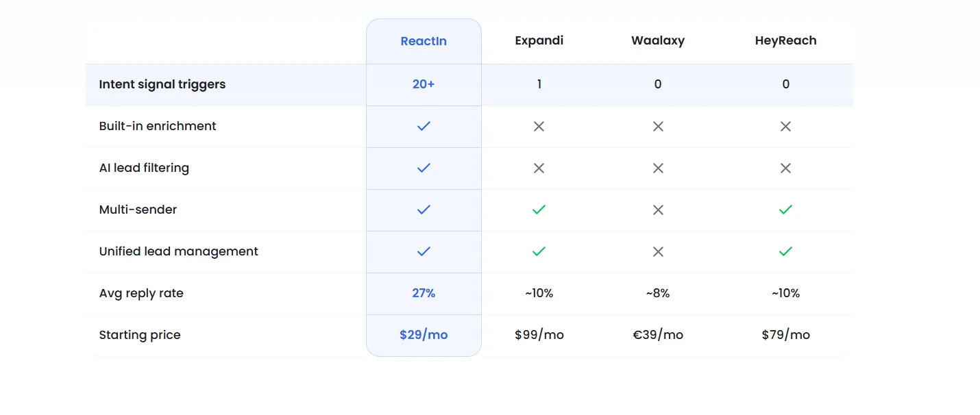Click Expandi's intent triggers value 1
980x415 pixels.
pos(539,84)
